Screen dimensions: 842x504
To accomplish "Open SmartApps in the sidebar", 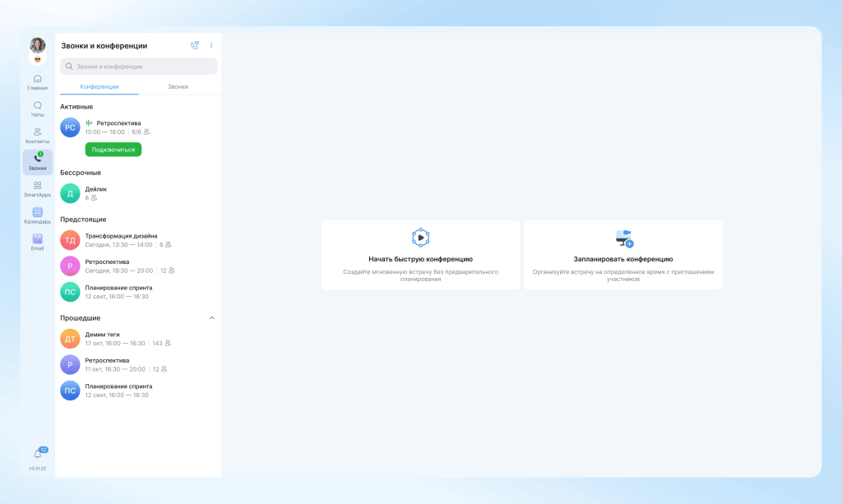I will (37, 189).
